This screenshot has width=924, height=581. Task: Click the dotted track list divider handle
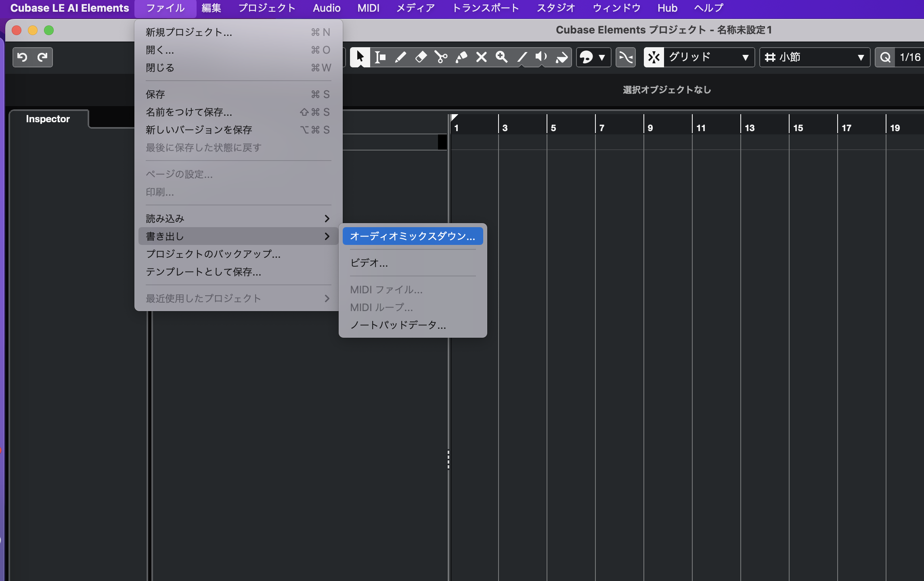(x=448, y=460)
